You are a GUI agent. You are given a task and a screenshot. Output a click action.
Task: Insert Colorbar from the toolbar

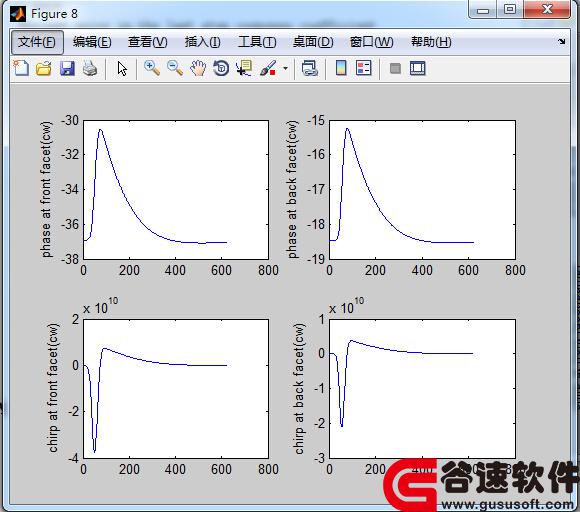click(x=341, y=68)
